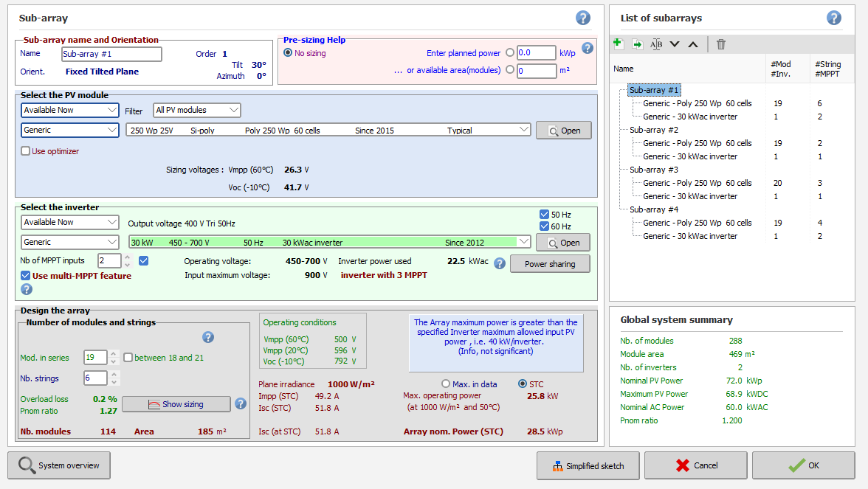Select the 30 kWac inverter row under Sub-array #4

(x=689, y=236)
